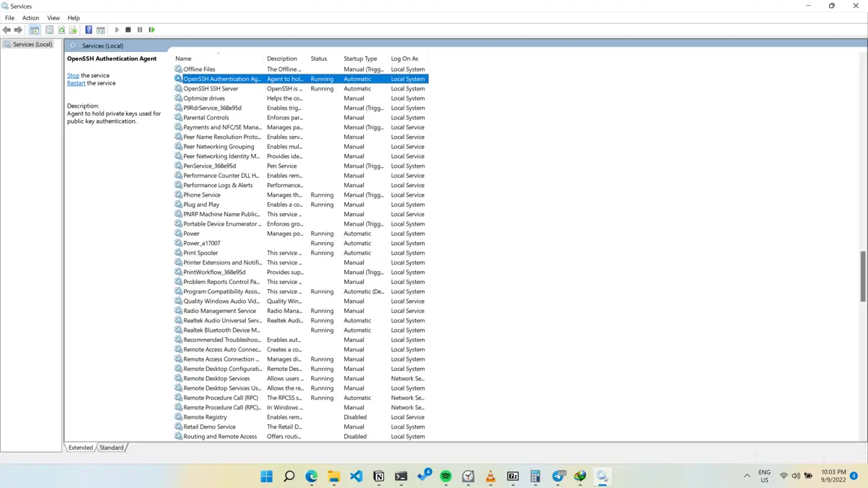
Task: Stop Service with the square toolbar button
Action: coord(128,30)
